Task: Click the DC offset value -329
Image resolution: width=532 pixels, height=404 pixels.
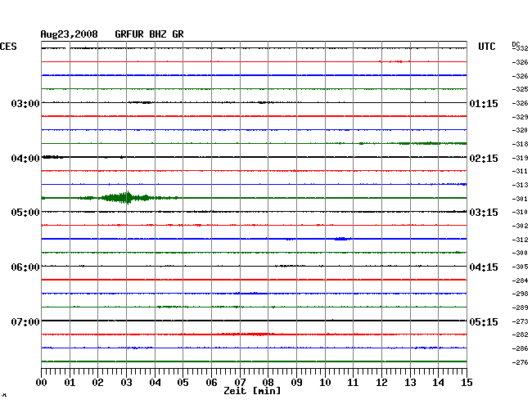Action: click(520, 117)
